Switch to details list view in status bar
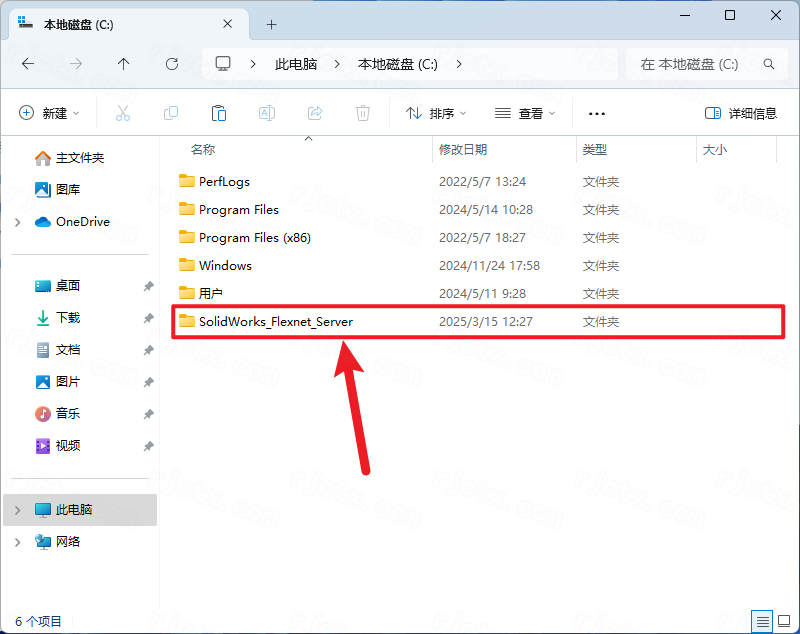 point(762,620)
